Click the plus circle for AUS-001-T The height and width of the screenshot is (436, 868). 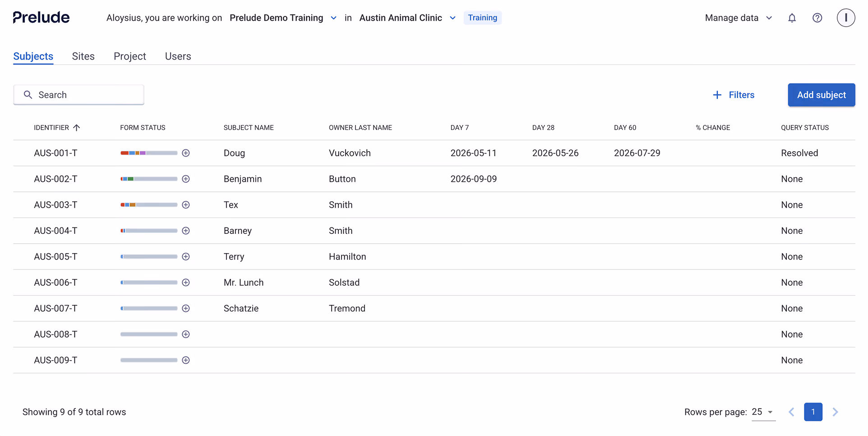click(186, 153)
